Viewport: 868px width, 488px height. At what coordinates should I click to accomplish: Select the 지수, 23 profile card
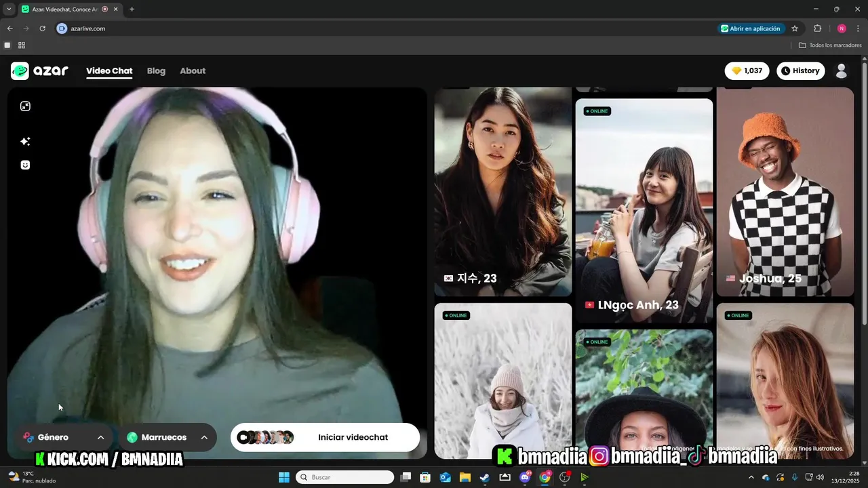click(x=502, y=192)
